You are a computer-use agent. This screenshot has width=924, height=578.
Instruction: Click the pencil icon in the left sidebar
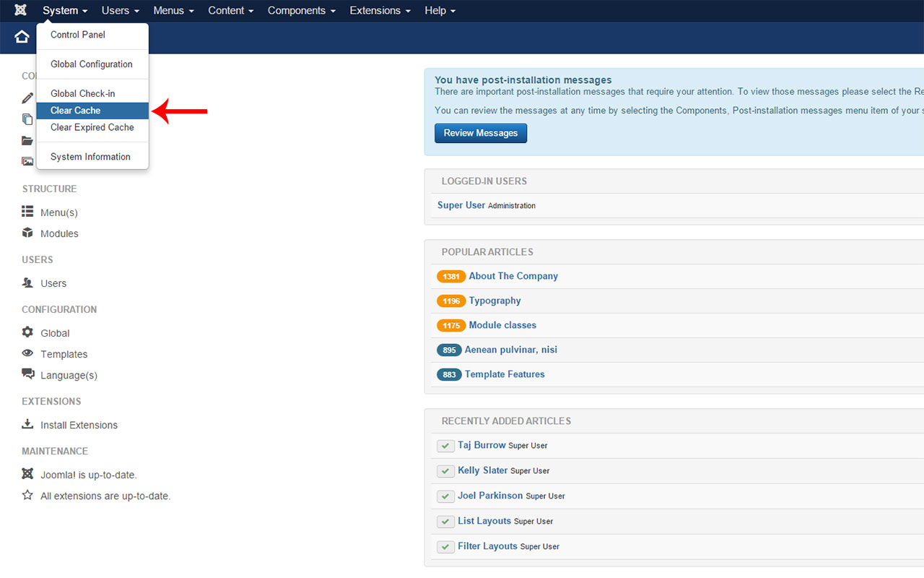pos(27,98)
